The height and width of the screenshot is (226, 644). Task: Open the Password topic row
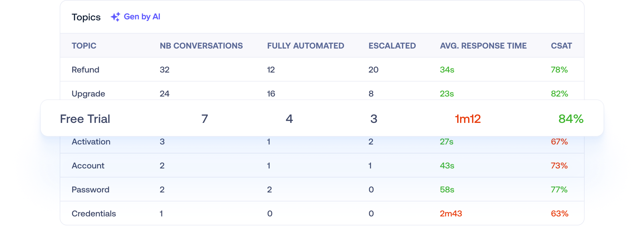[x=90, y=190]
